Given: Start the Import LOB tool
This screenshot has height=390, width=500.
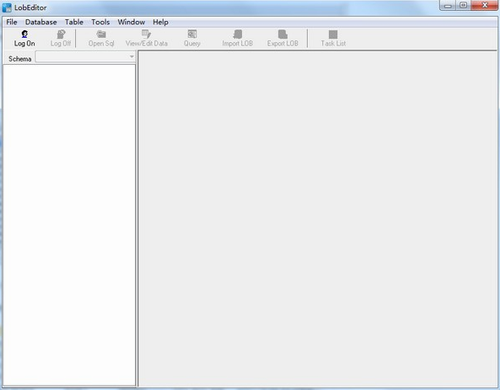Looking at the screenshot, I should pyautogui.click(x=237, y=38).
